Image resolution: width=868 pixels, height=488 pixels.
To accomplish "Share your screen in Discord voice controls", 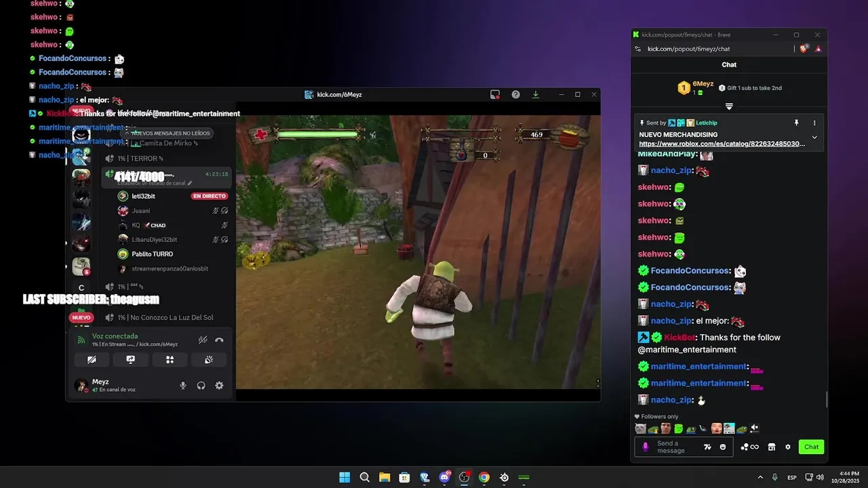I will 131,360.
